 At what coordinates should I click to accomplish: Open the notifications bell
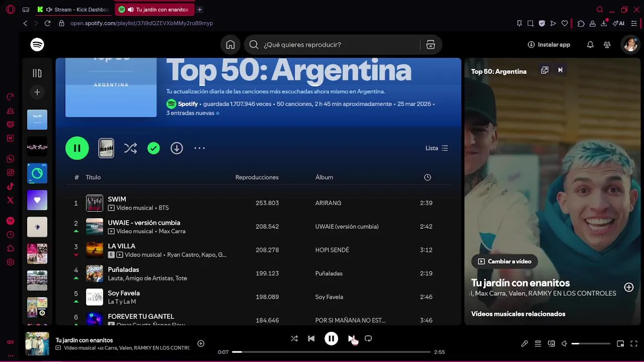(x=590, y=45)
